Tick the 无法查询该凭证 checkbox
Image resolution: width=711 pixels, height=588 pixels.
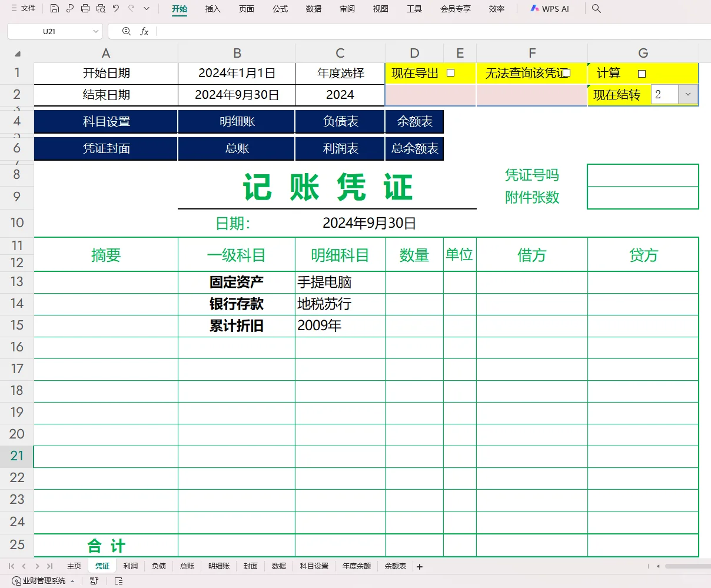[567, 72]
